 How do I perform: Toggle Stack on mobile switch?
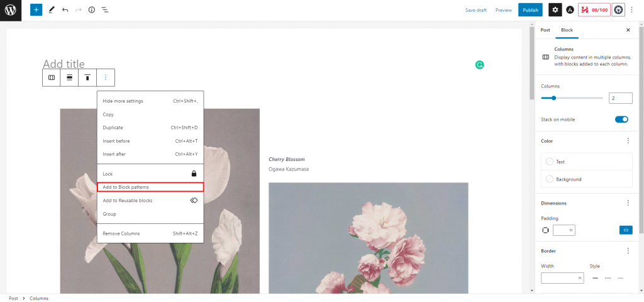click(621, 120)
